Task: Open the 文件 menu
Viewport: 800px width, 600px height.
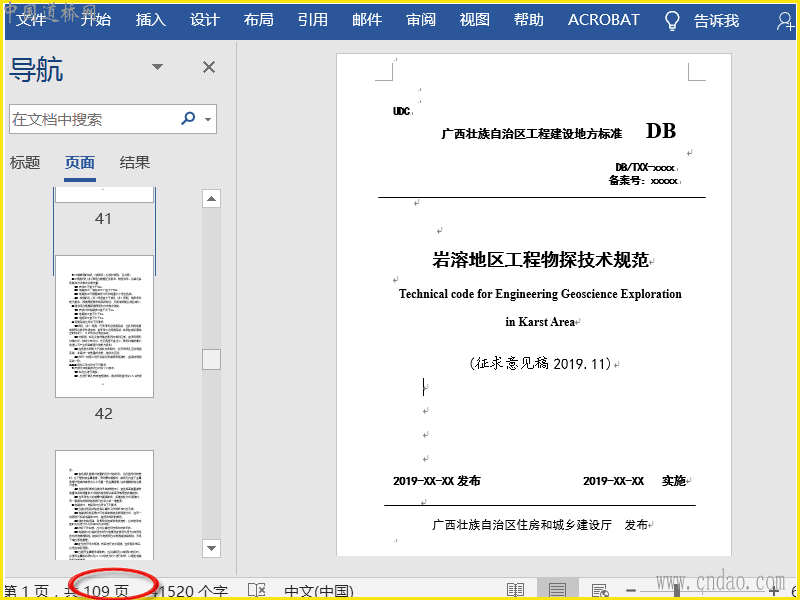Action: point(31,20)
